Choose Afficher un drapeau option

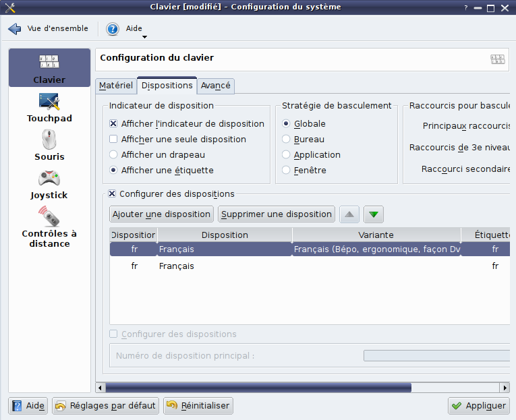[113, 155]
